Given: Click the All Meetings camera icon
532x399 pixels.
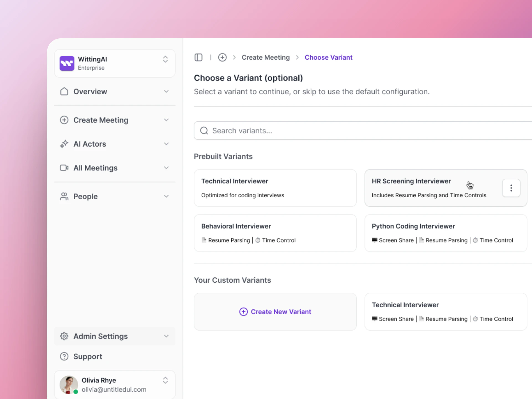Looking at the screenshot, I should point(64,168).
